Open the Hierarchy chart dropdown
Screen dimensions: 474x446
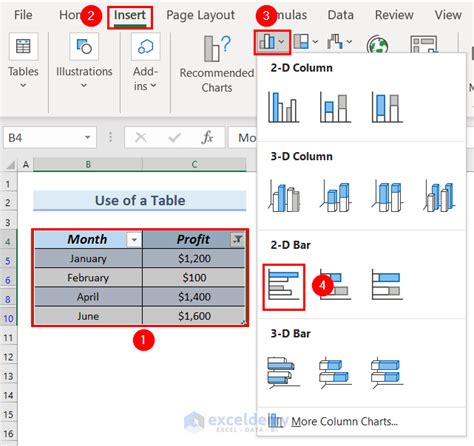point(307,42)
